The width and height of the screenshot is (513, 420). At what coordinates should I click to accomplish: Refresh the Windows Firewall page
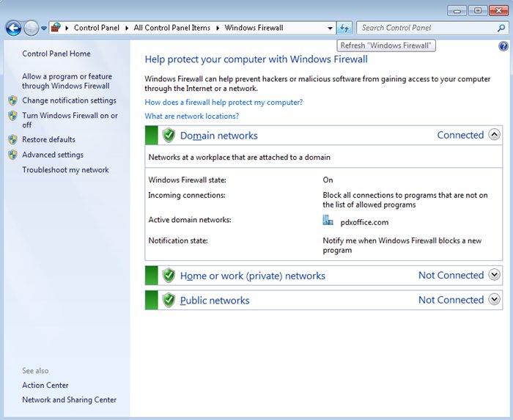click(344, 28)
